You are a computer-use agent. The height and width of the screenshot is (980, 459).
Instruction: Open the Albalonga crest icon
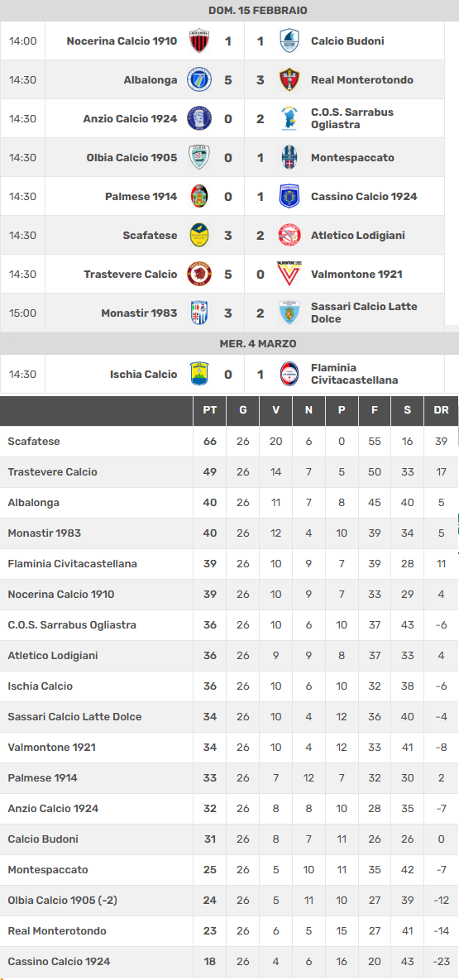point(199,79)
